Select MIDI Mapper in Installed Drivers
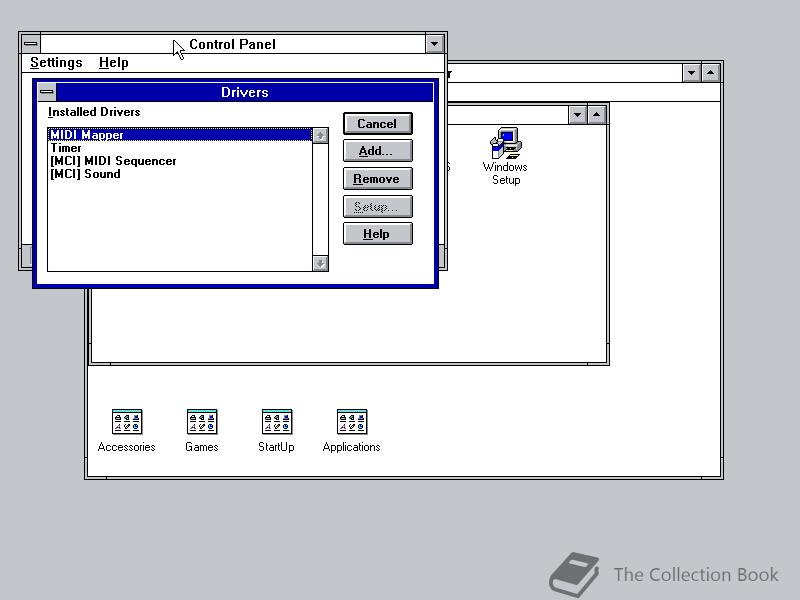Viewport: 800px width, 600px height. tap(180, 135)
